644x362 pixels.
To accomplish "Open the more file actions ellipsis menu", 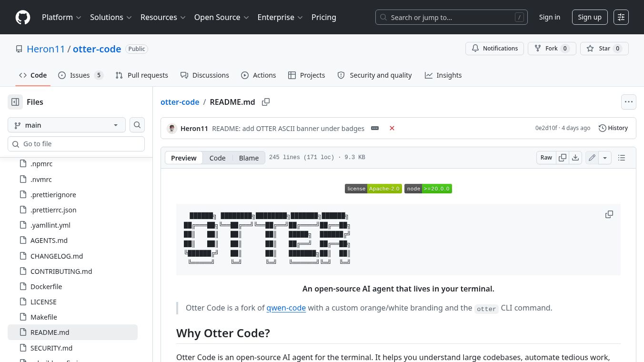I will click(629, 102).
